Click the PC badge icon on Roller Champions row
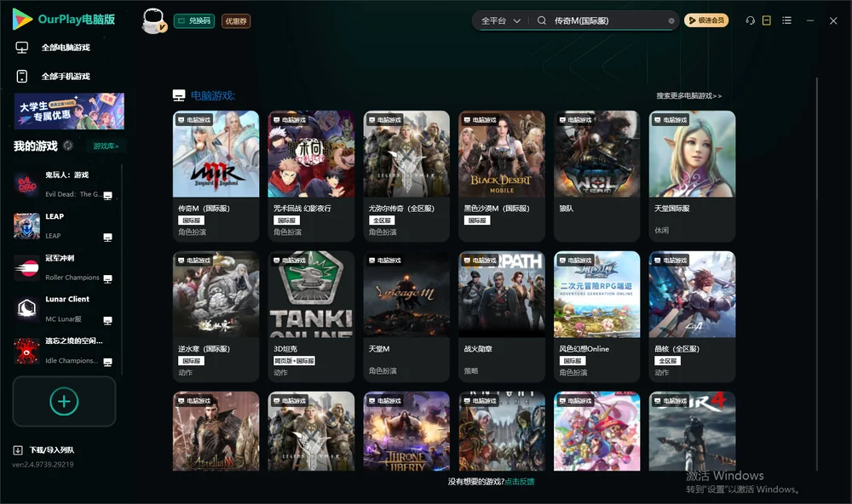The width and height of the screenshot is (852, 504). coord(107,278)
